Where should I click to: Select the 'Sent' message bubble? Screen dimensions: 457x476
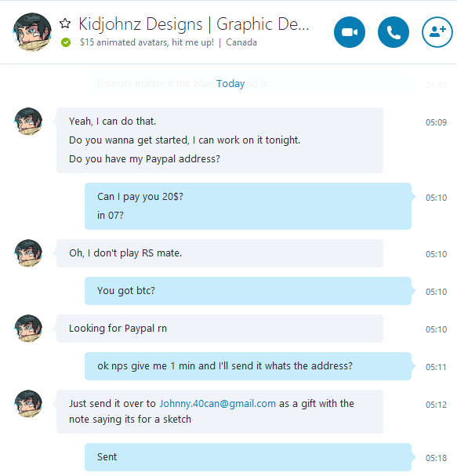coord(248,457)
